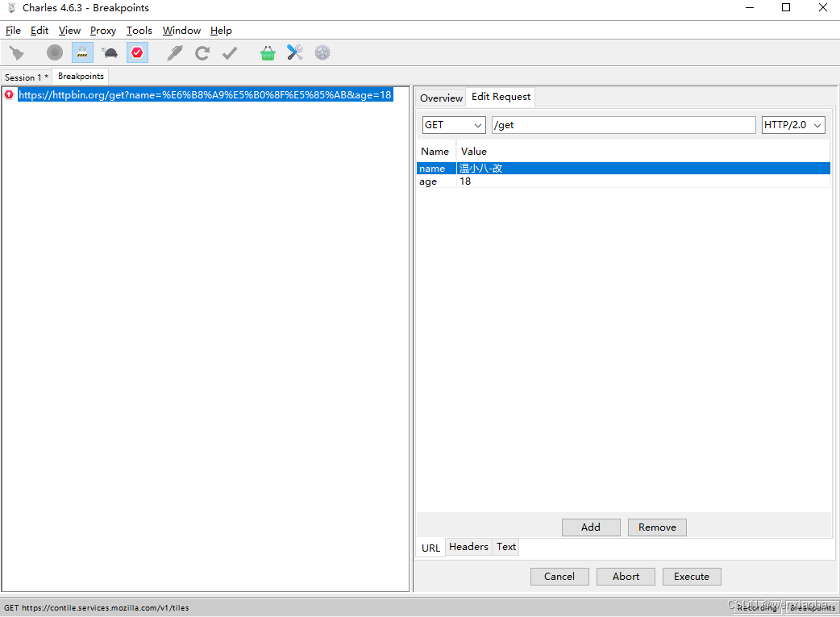Image resolution: width=840 pixels, height=617 pixels.
Task: Click the Charles application icon in title bar
Action: 11,7
